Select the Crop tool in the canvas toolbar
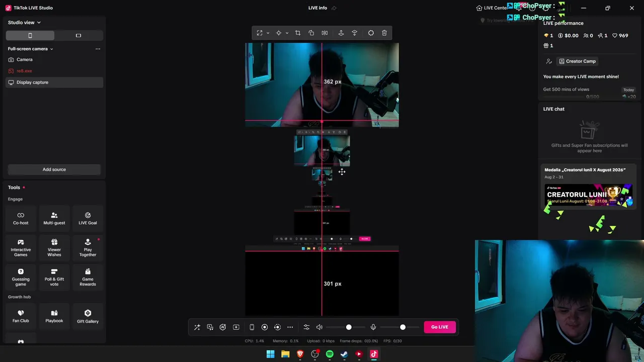Screen dimensions: 644x362 298,33
